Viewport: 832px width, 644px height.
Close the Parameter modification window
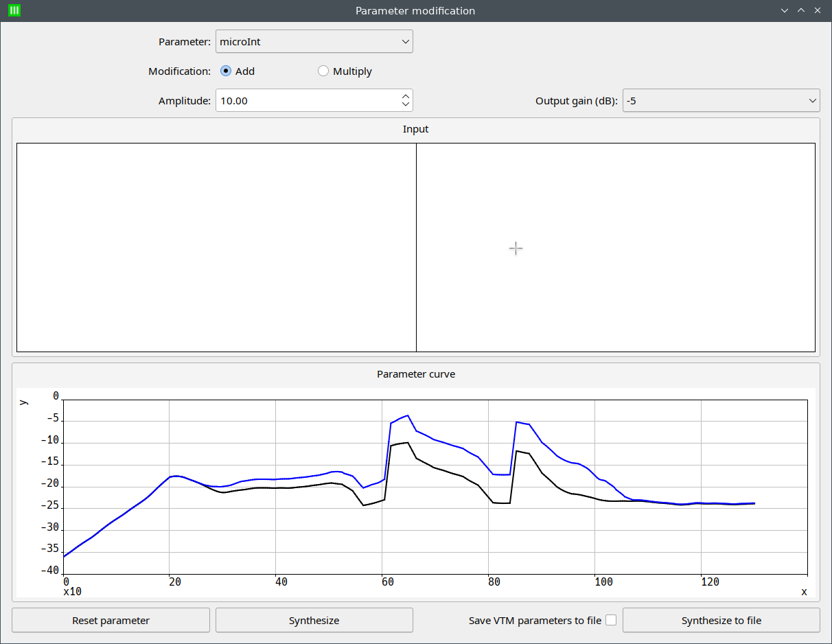click(x=818, y=10)
